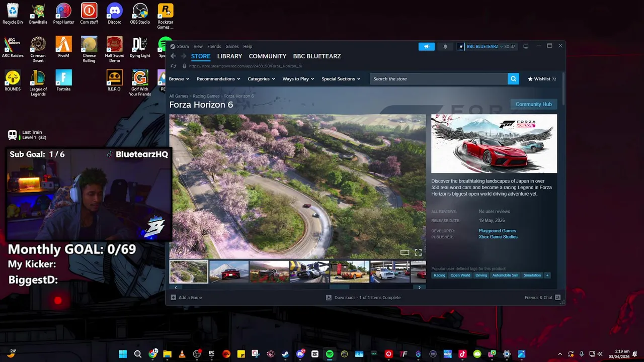
Task: Open the Fortnite desktop shortcut
Action: tap(63, 81)
